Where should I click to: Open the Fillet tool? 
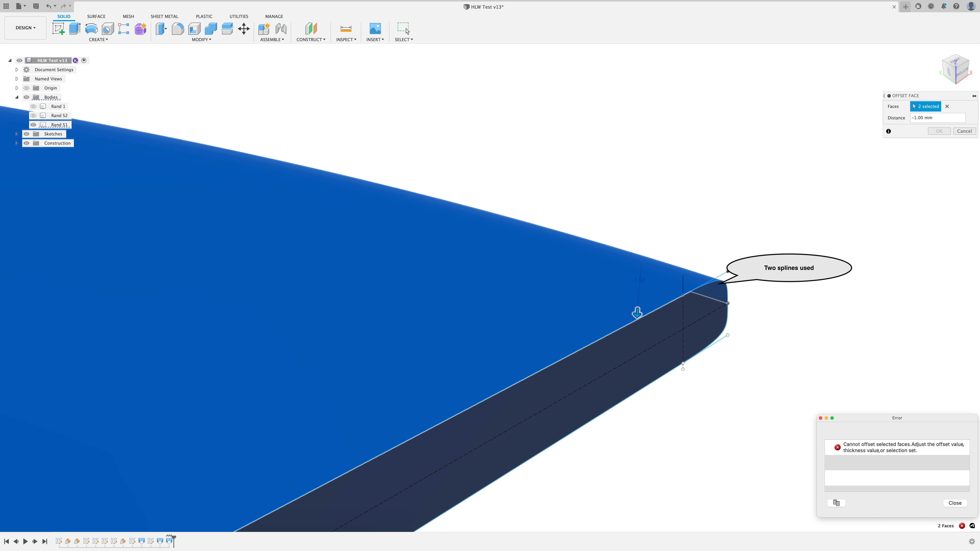pyautogui.click(x=178, y=29)
